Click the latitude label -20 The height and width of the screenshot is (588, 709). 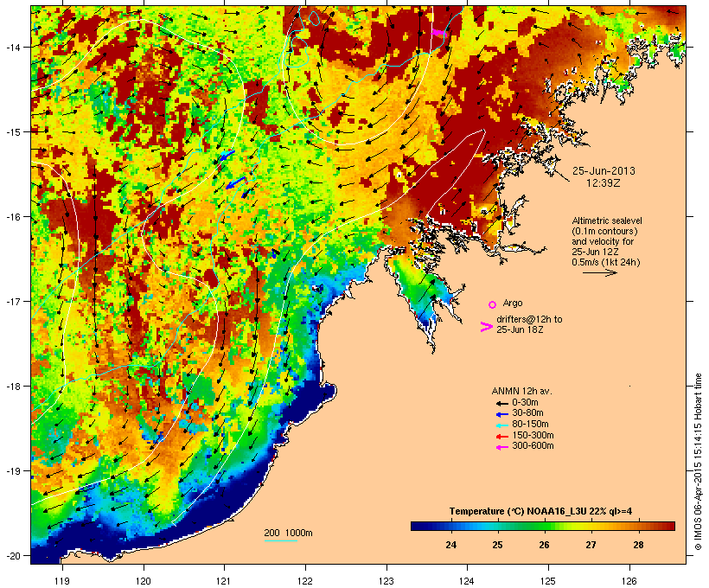coord(12,556)
